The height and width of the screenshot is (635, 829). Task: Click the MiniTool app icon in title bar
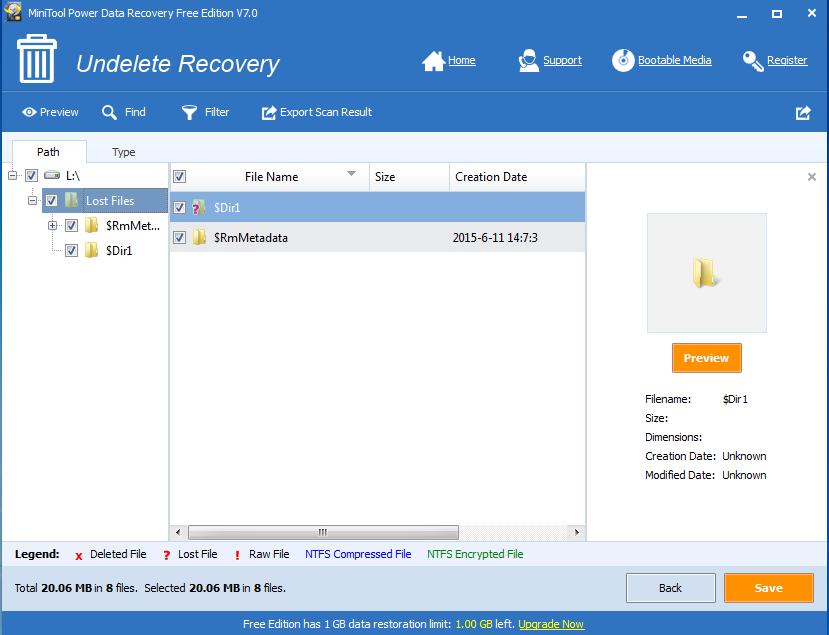[x=13, y=13]
